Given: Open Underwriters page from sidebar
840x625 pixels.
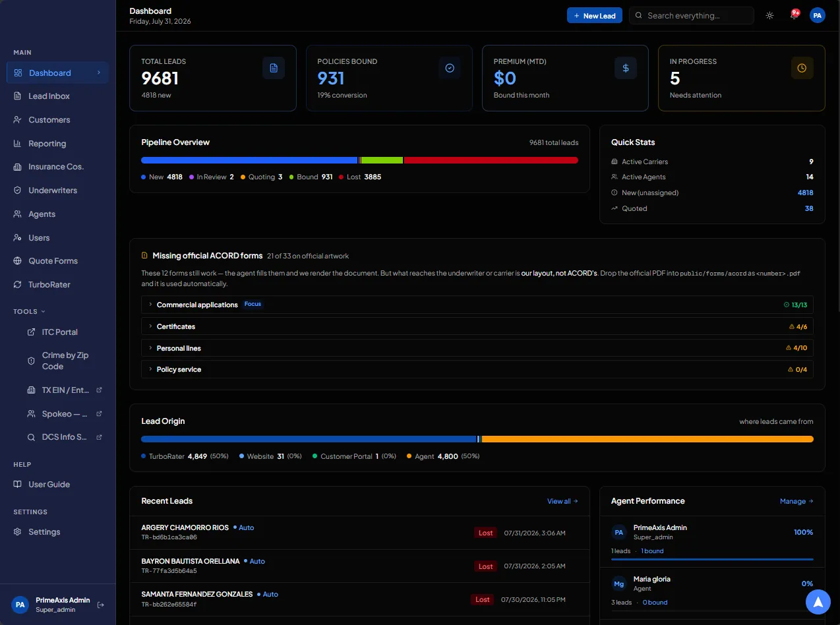Looking at the screenshot, I should point(57,191).
